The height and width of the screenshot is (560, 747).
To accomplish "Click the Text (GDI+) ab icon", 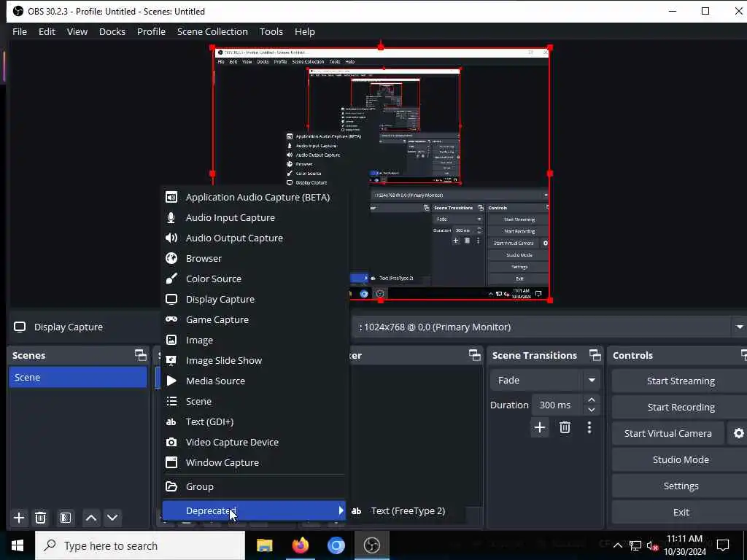I will [x=171, y=422].
